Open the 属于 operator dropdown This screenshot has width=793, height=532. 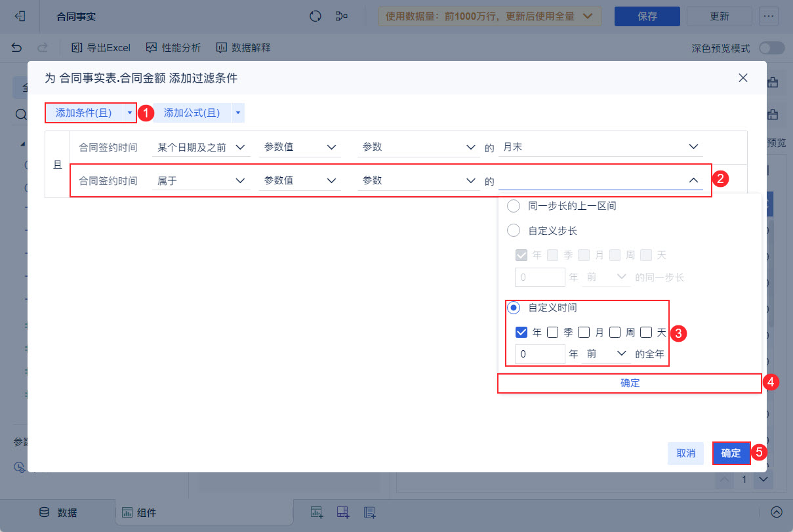pyautogui.click(x=201, y=180)
